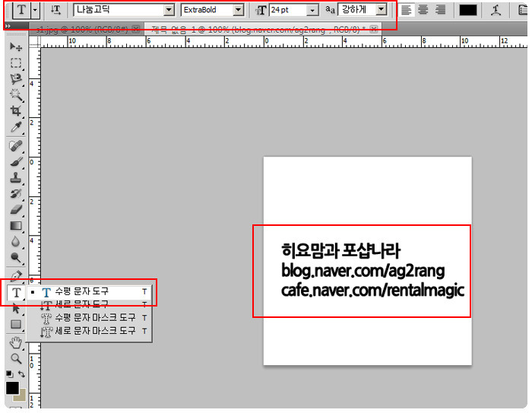Select the Healing Brush tool
The image size is (532, 413).
coord(16,146)
